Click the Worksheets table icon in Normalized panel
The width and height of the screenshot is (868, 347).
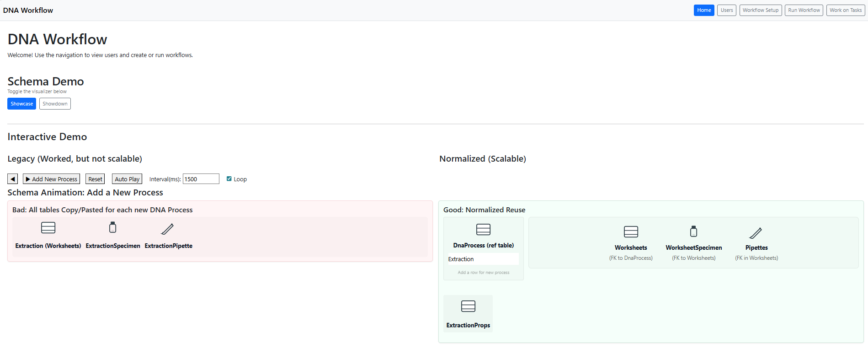click(631, 231)
